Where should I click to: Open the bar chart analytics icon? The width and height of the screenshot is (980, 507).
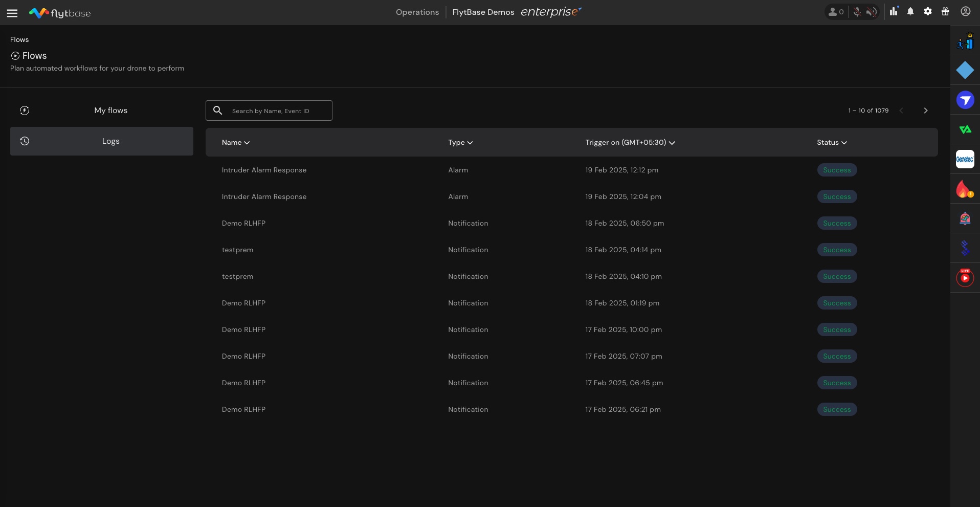[x=894, y=12]
